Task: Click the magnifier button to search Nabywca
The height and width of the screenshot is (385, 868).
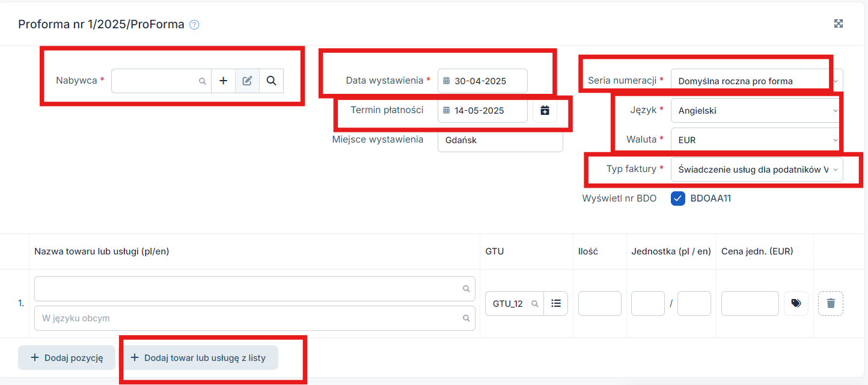Action: tap(271, 81)
